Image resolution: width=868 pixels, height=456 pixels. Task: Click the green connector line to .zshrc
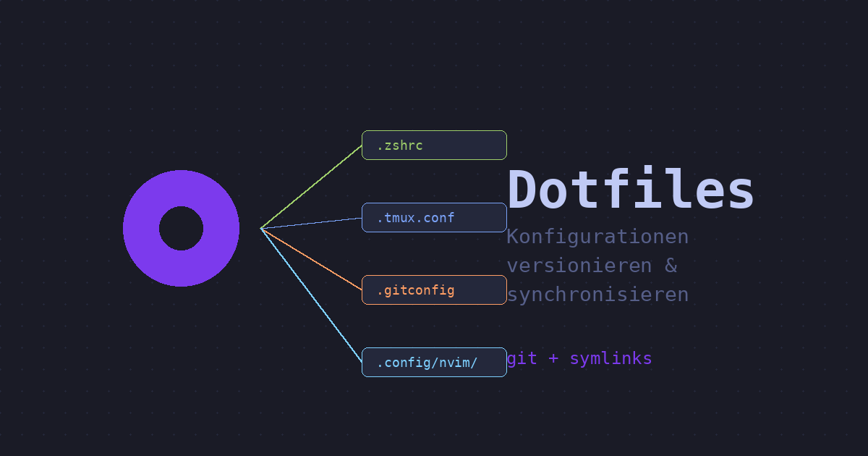[x=311, y=187]
